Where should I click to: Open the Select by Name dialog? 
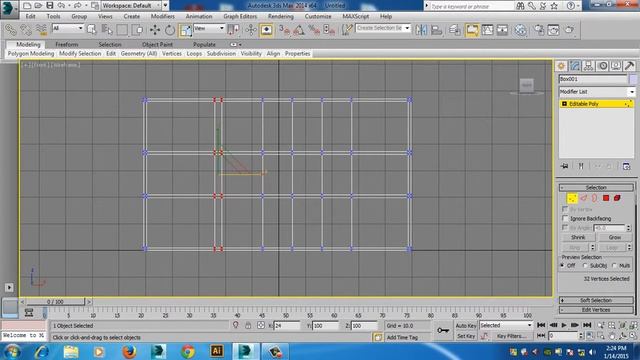(107, 30)
